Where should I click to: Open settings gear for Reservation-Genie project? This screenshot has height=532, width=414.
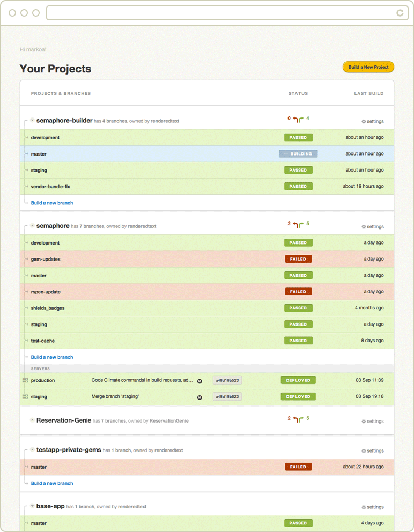tap(364, 422)
